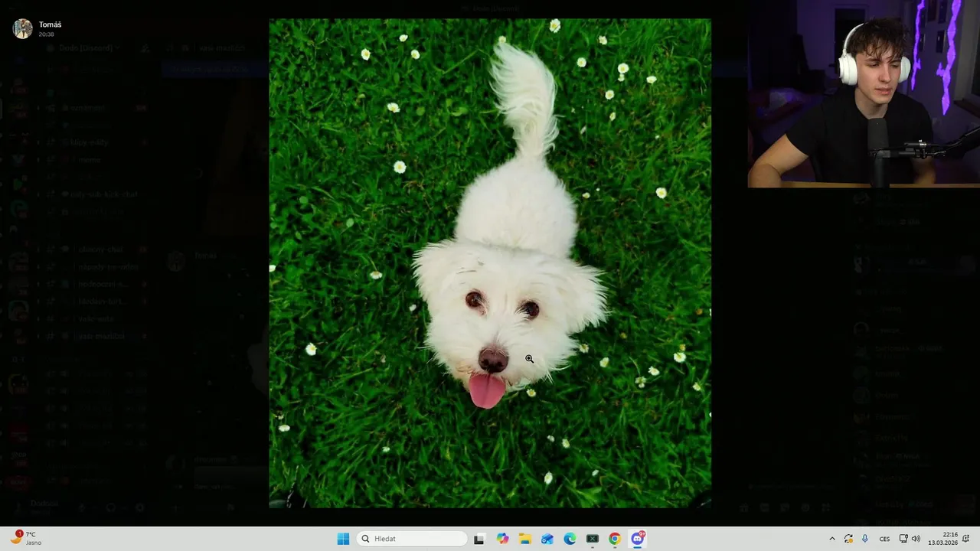The height and width of the screenshot is (551, 980).
Task: Click Tomáš's profile avatar in image viewer
Action: [x=23, y=28]
